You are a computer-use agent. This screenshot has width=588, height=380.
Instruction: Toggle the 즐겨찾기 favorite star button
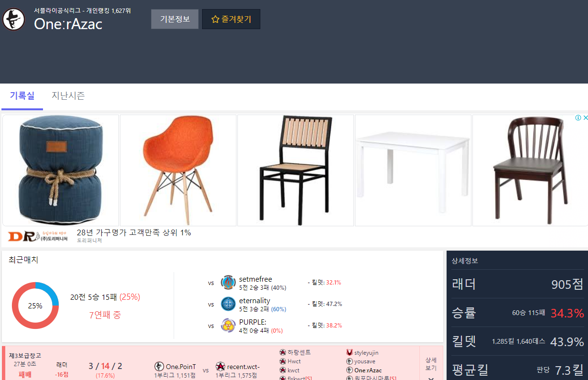231,19
